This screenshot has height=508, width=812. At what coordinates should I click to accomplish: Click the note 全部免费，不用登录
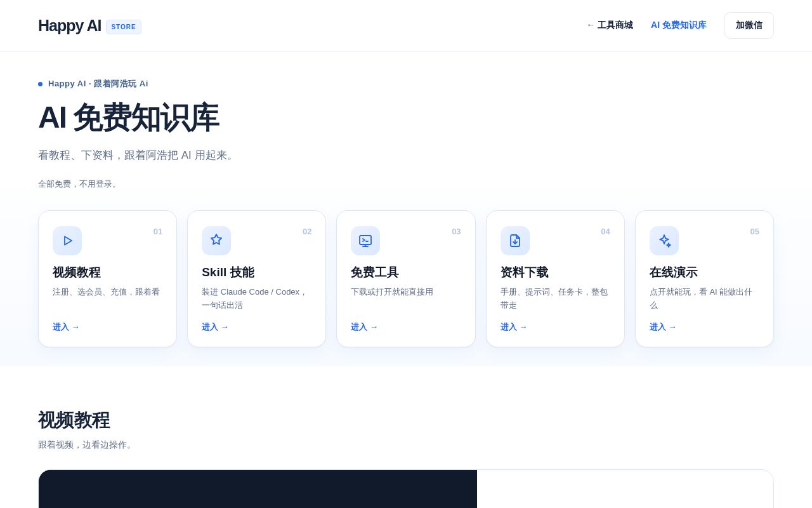(79, 184)
